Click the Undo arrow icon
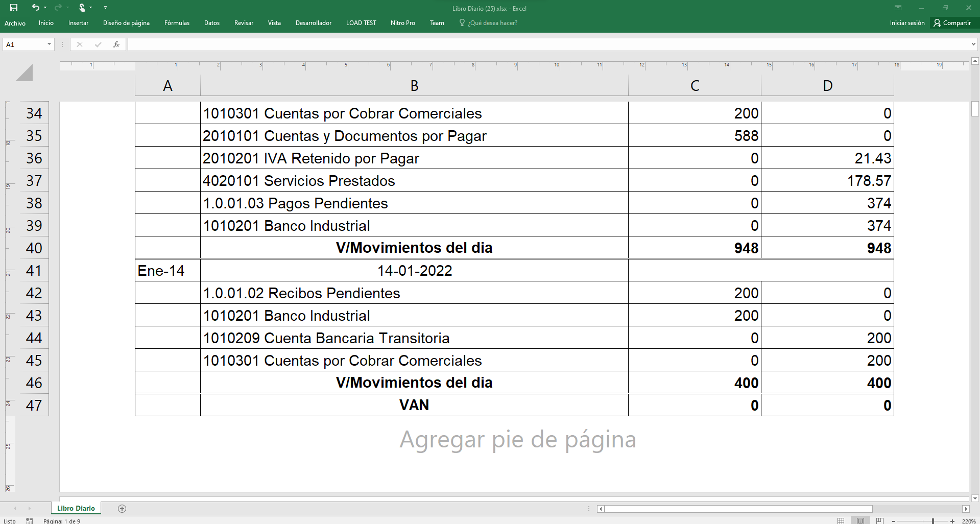 point(35,8)
